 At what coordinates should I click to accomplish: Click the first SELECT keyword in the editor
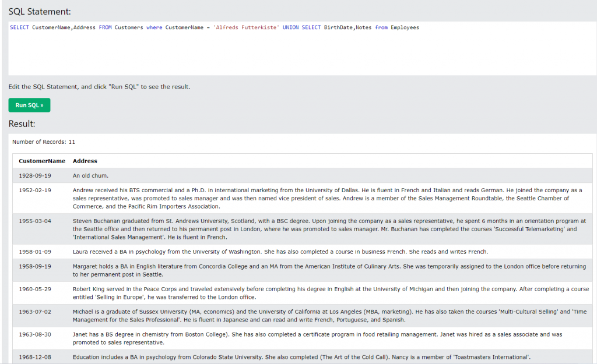click(x=19, y=27)
